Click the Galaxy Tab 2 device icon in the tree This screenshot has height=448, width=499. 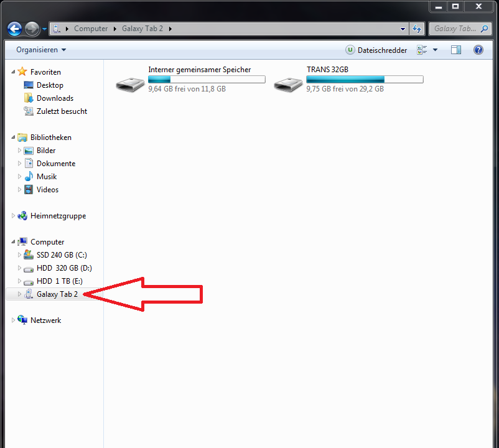29,294
